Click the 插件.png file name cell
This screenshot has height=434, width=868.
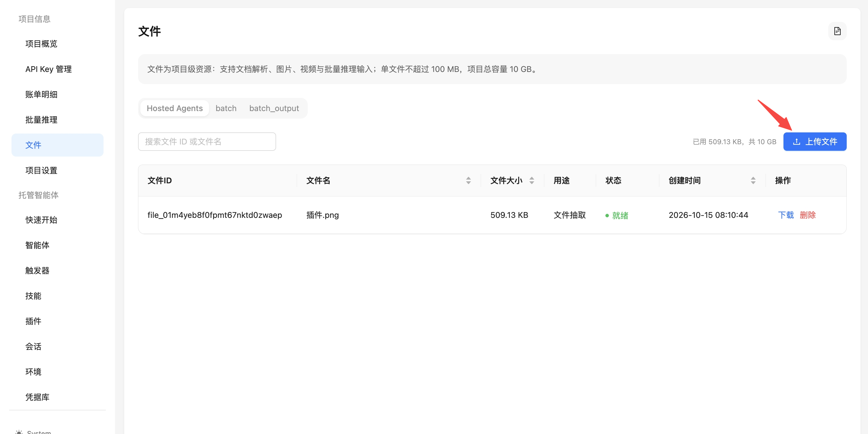322,215
